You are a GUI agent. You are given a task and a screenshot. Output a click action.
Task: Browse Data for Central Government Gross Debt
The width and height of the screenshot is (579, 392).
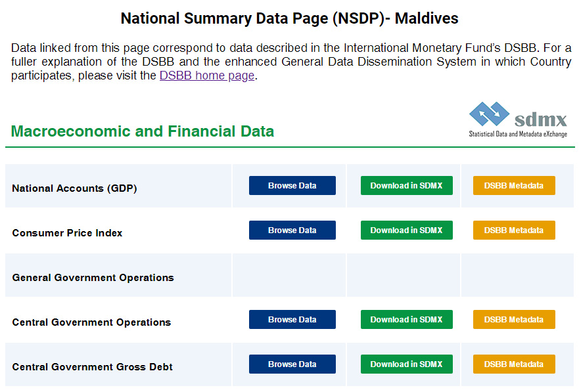pyautogui.click(x=292, y=364)
